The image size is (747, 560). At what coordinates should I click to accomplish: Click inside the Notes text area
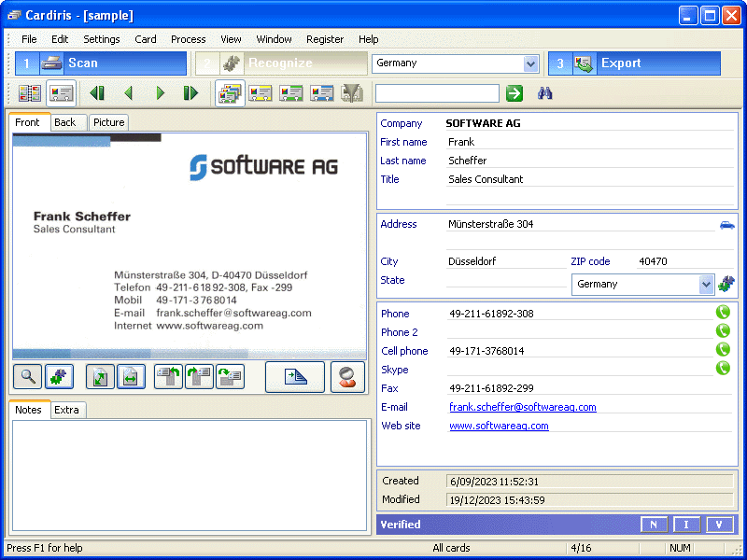190,475
